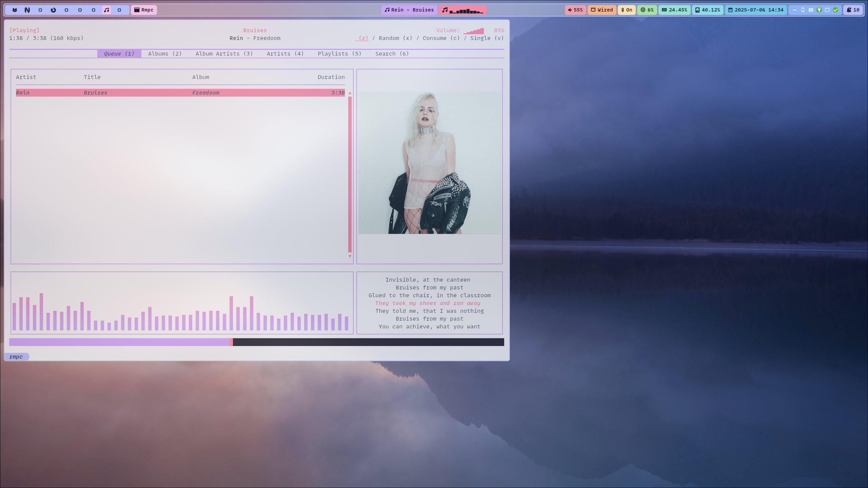Click the audio visualizer bar module
Viewport: 868px width, 488px height.
tap(462, 10)
